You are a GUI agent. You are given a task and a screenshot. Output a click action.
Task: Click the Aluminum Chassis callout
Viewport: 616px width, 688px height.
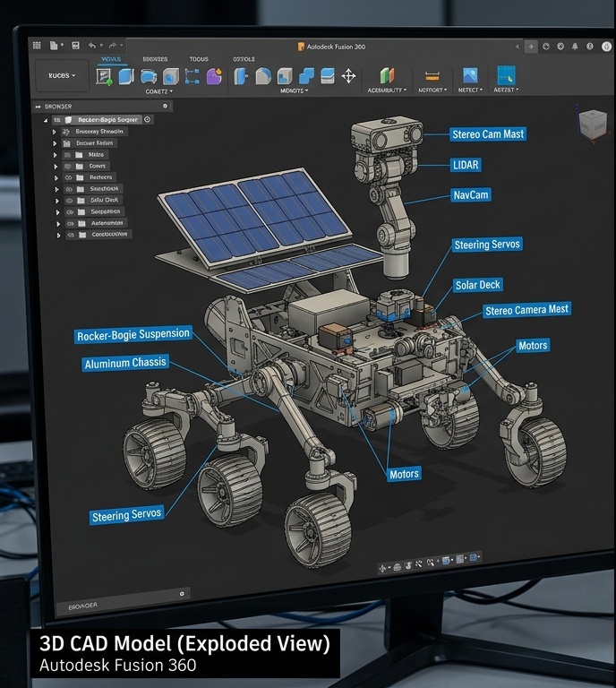(x=125, y=364)
